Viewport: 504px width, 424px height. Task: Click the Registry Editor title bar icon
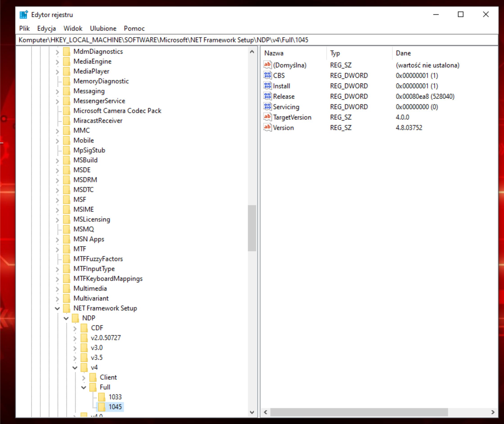pyautogui.click(x=24, y=15)
